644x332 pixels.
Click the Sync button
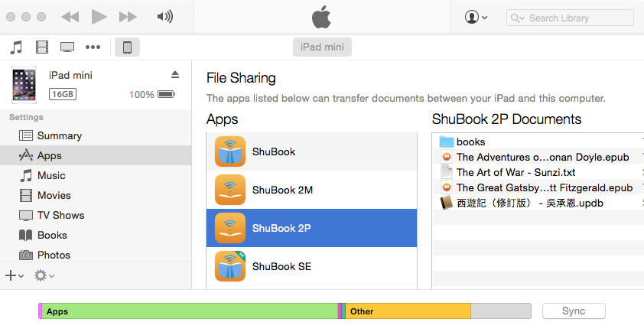pyautogui.click(x=574, y=311)
